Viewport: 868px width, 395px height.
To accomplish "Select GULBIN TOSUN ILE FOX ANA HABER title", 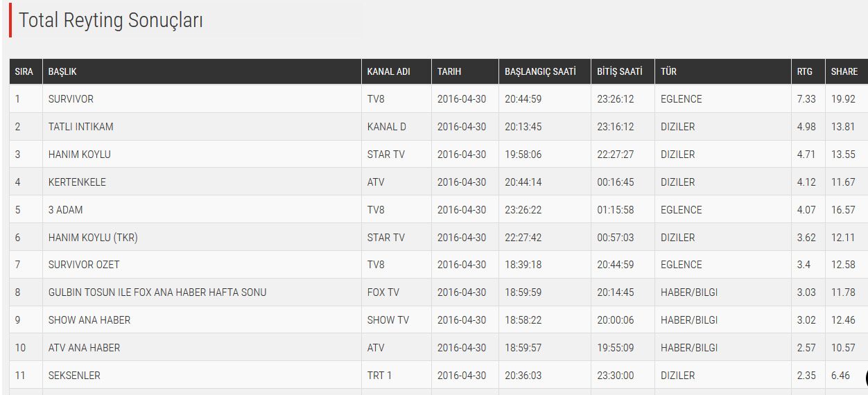I will tap(157, 292).
